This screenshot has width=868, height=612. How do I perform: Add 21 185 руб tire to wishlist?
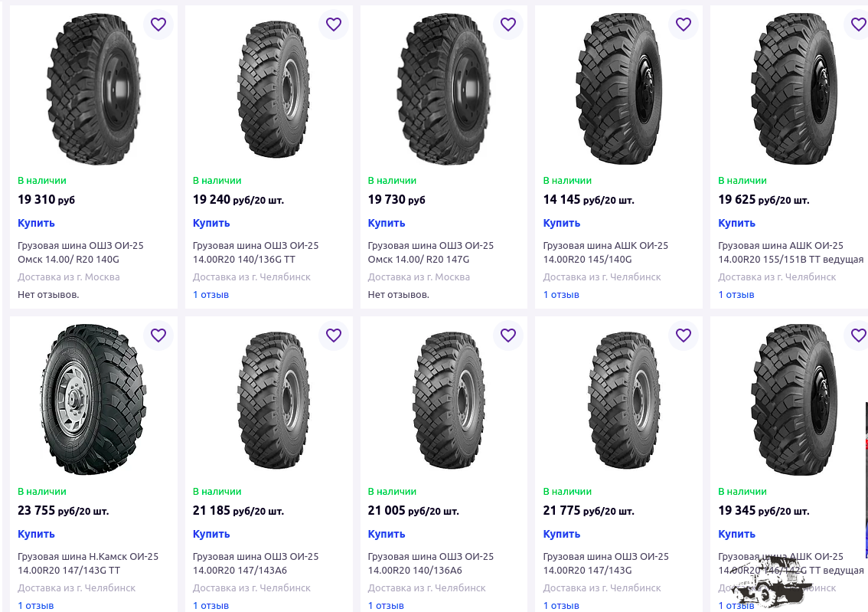[x=333, y=335]
